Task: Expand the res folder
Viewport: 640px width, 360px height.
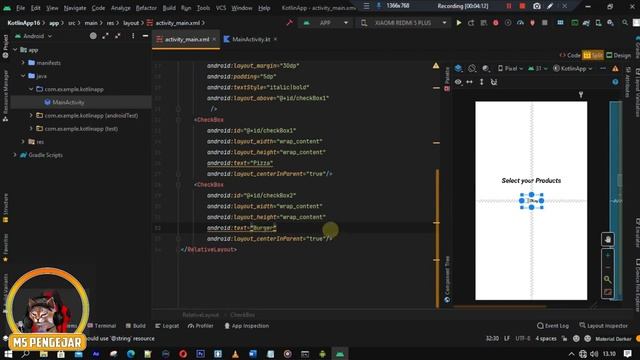Action: tap(23, 142)
